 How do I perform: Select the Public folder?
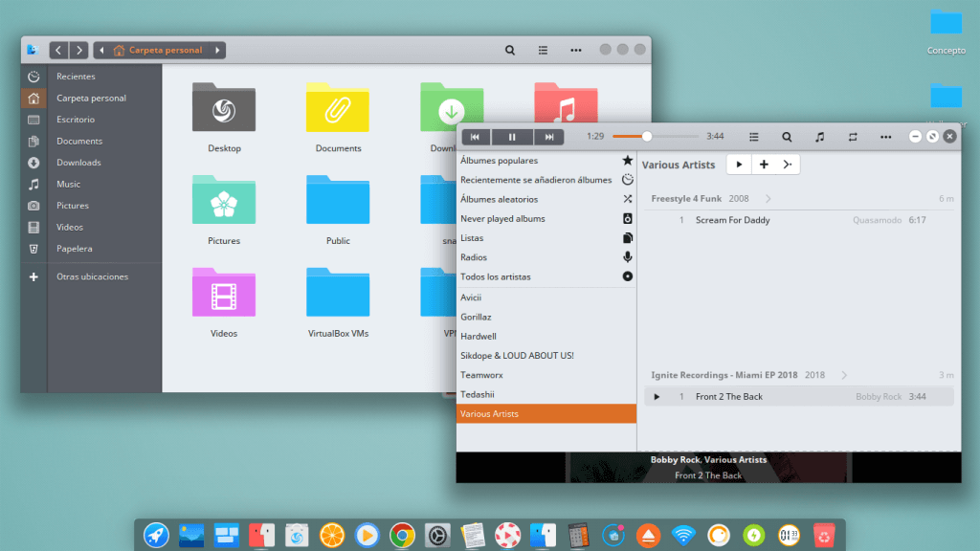(x=338, y=209)
